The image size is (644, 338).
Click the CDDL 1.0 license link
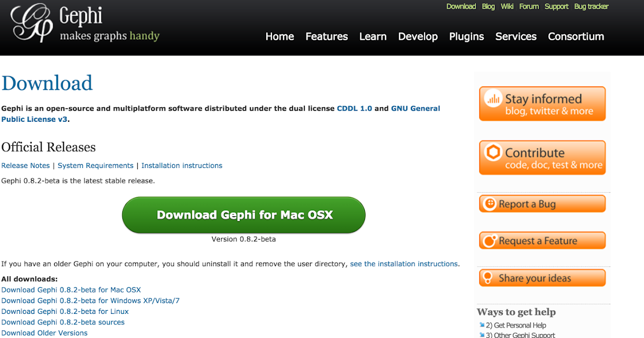(x=354, y=108)
